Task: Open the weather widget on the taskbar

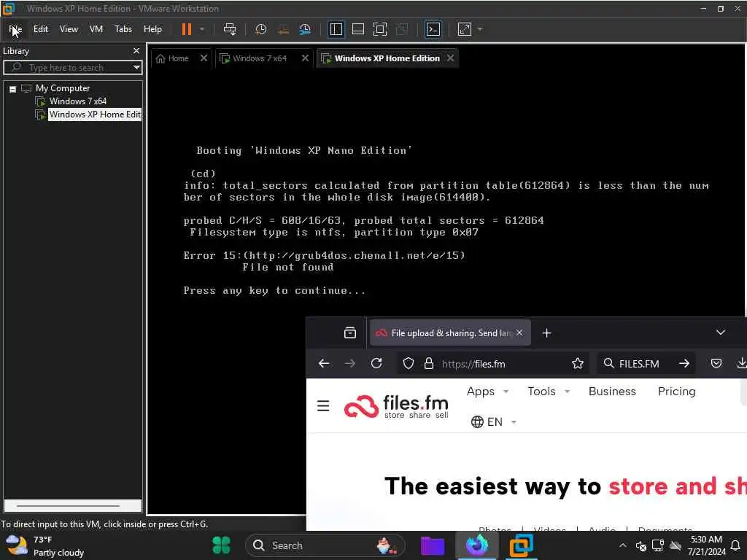Action: pyautogui.click(x=45, y=545)
